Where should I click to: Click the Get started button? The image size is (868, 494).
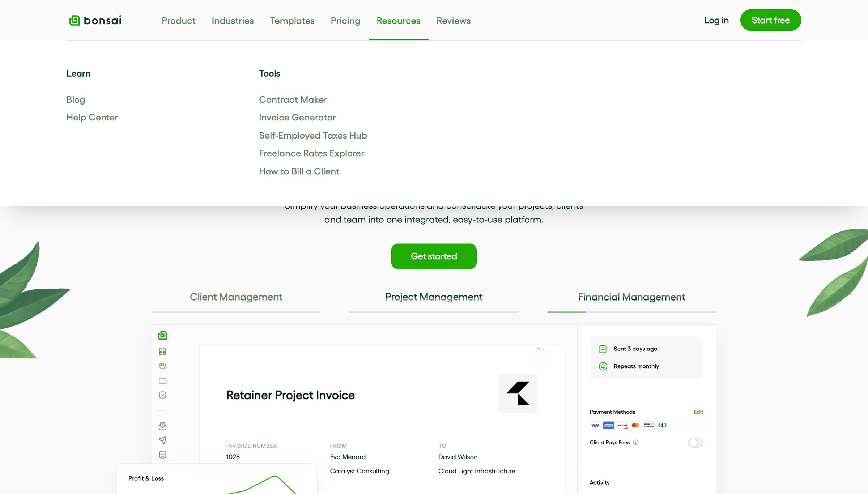(434, 256)
